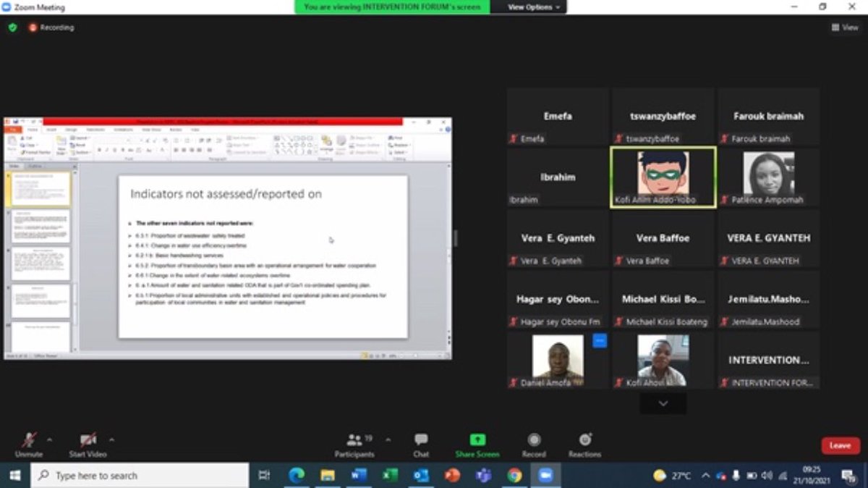Open the Chat panel
Viewport: 868px width, 488px height.
pos(421,444)
